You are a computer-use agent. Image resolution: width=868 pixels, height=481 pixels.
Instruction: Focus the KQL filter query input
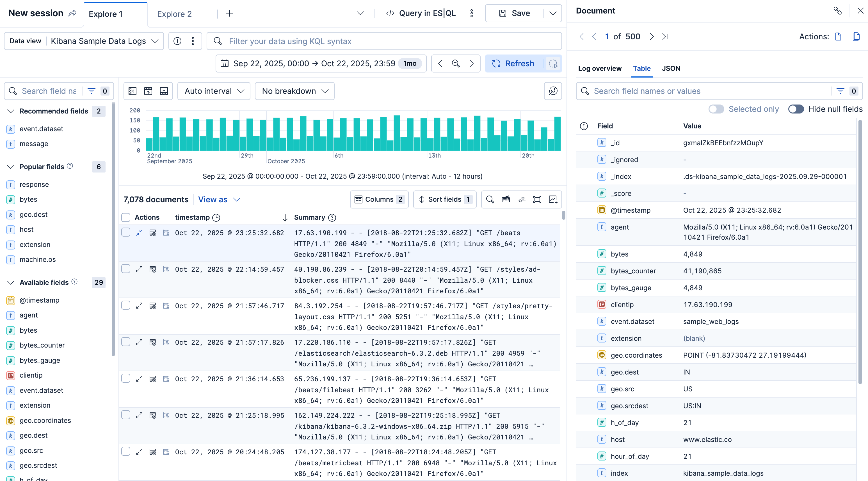384,41
